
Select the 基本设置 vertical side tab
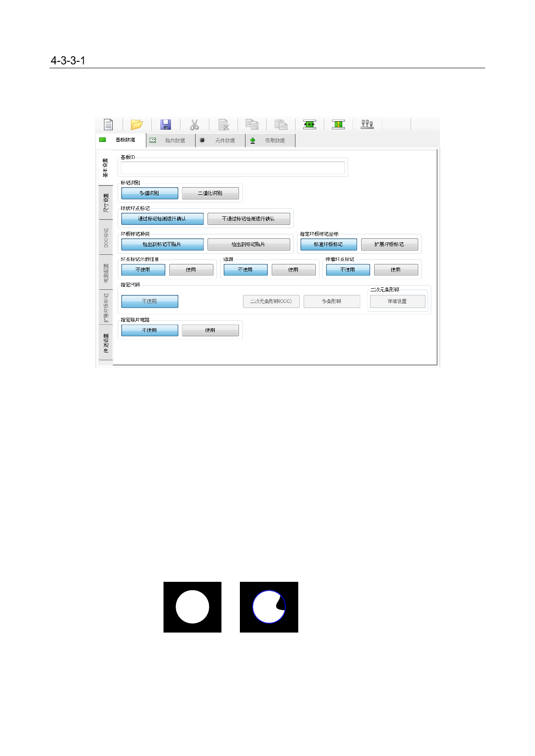pos(106,167)
